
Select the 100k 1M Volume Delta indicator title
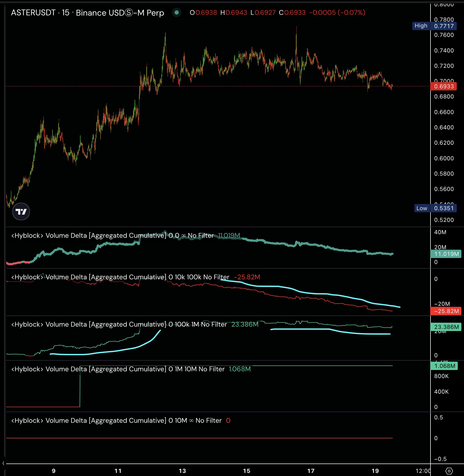click(x=119, y=324)
